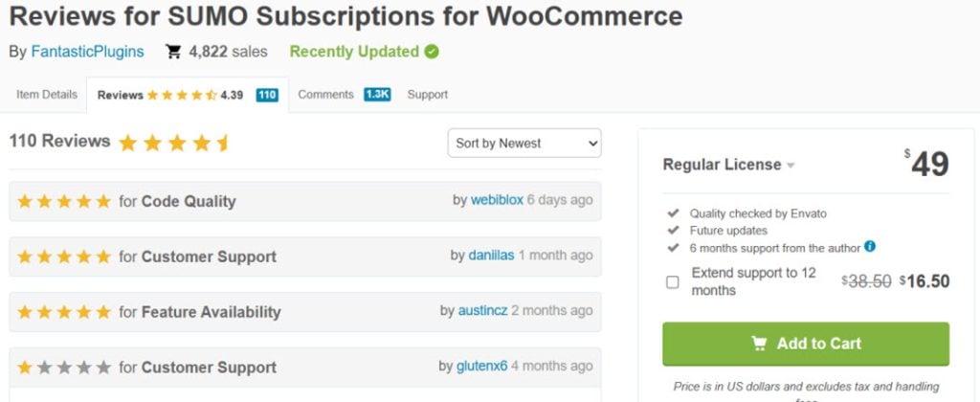Click the 110 Reviews overall star rating
This screenshot has width=980, height=402.
pos(174,144)
